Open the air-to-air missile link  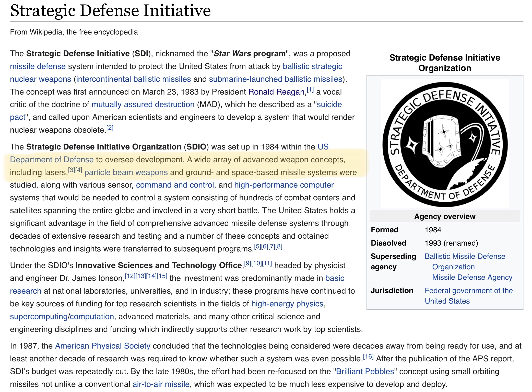click(161, 384)
